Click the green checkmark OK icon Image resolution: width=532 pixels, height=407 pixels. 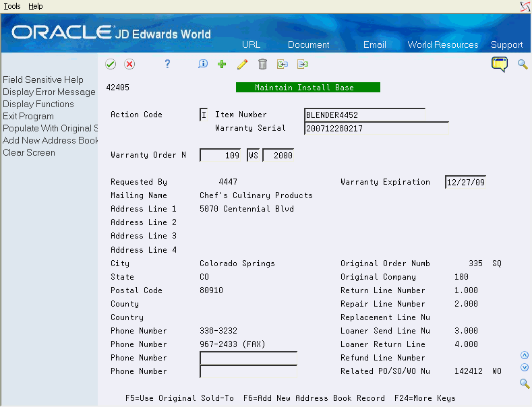[x=111, y=64]
